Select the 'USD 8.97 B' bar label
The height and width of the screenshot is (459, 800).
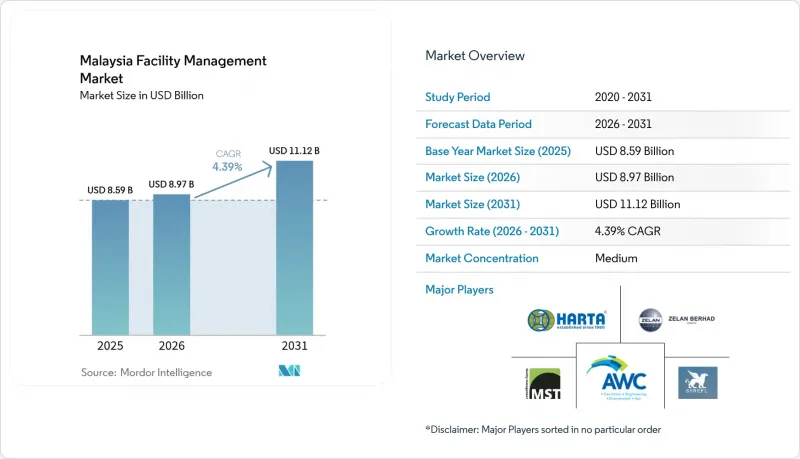coord(171,184)
